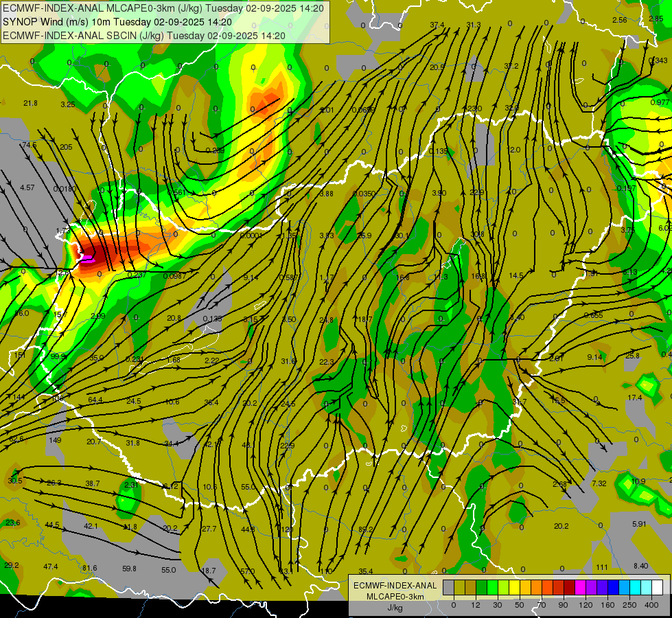The width and height of the screenshot is (672, 618).
Task: Click the map value '31.7'
Action: [520, 402]
